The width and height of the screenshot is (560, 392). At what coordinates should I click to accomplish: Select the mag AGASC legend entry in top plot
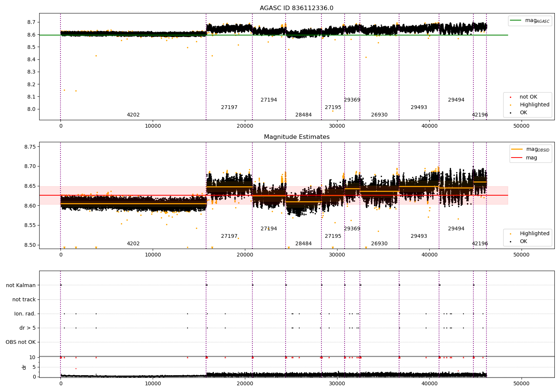click(530, 21)
